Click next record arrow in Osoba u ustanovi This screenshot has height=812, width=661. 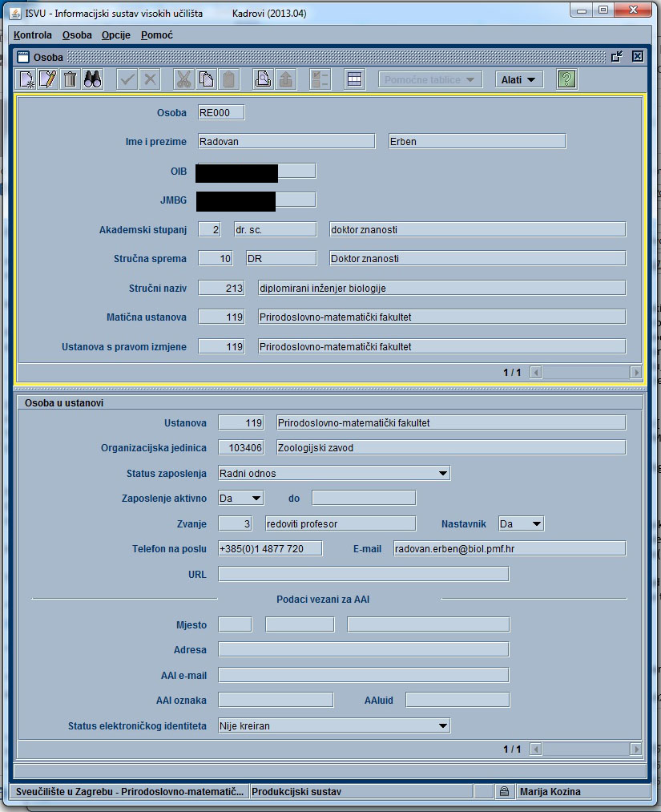[x=635, y=749]
